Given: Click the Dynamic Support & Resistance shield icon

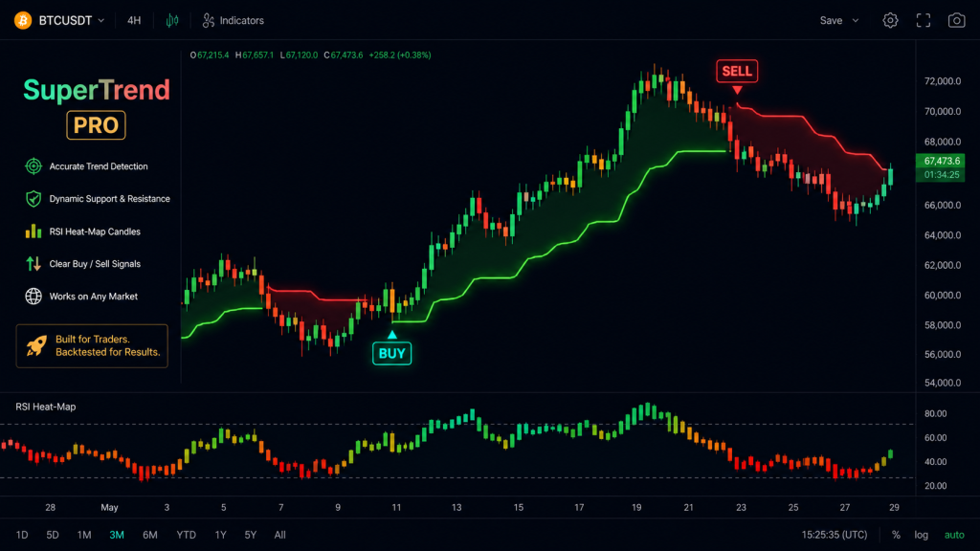Looking at the screenshot, I should (x=33, y=199).
